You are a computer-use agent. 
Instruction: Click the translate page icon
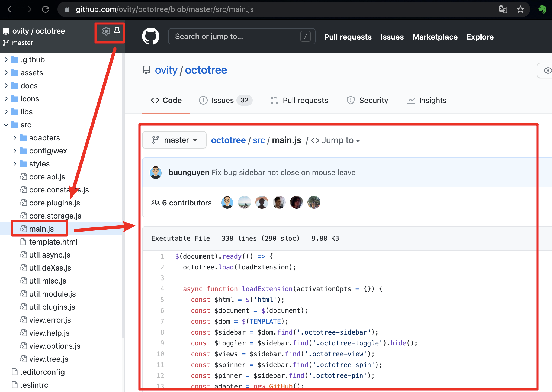point(503,9)
